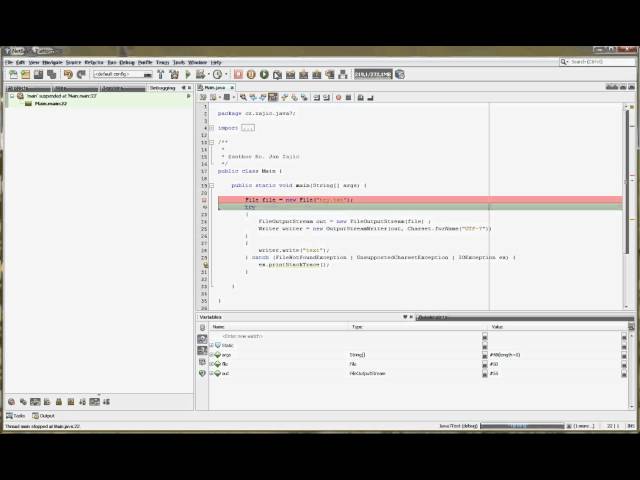Open the Debug menu
Viewport: 640px width, 480px height.
click(x=127, y=62)
